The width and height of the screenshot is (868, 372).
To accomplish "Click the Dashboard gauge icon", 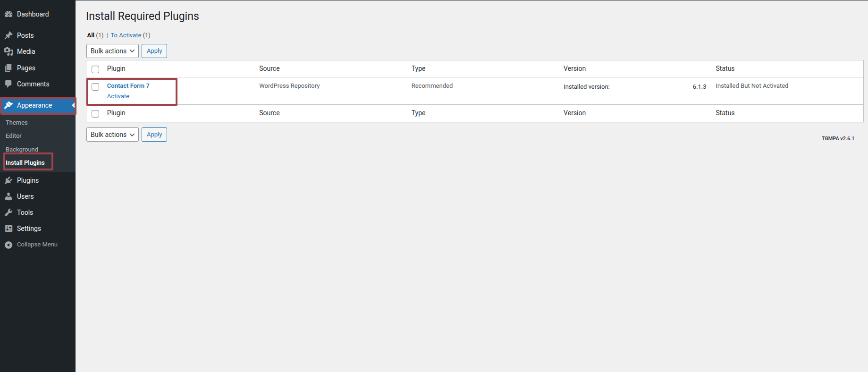I will click(8, 14).
